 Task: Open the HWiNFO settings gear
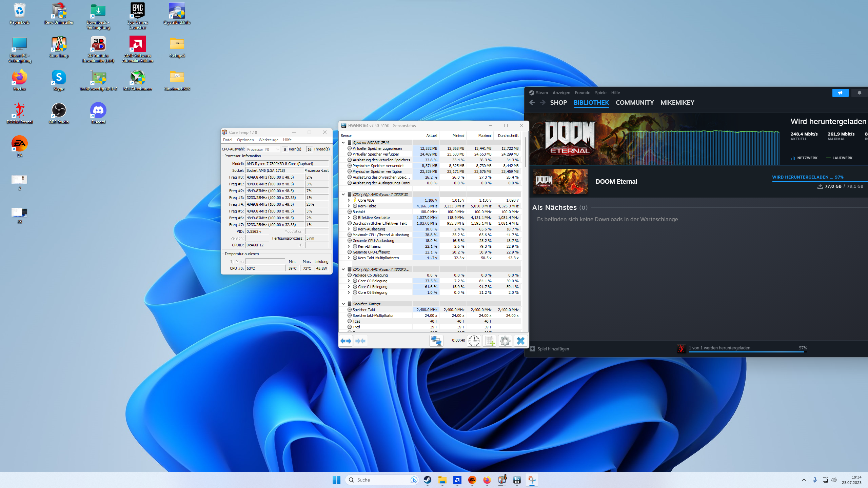505,341
